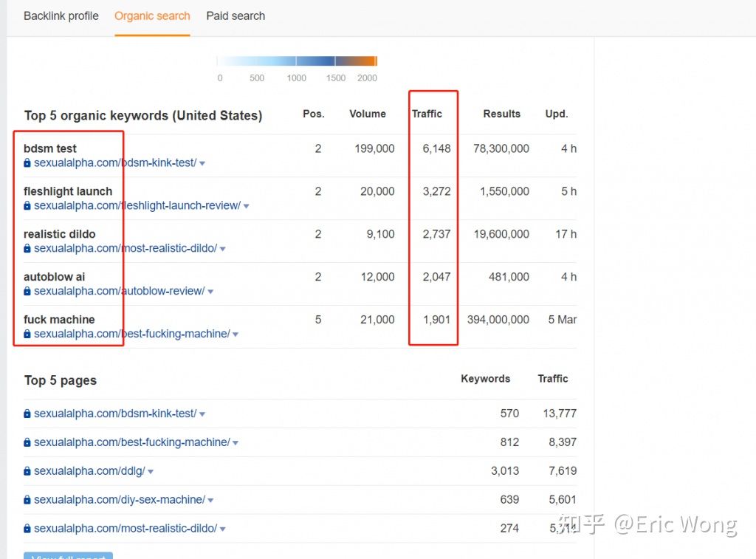
Task: Expand dropdown arrow beside diy-sex-machine page
Action: (210, 501)
